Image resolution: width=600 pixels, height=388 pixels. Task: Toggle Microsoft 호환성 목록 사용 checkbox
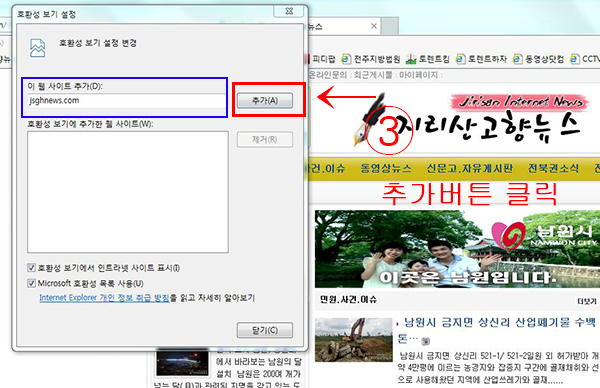(31, 283)
